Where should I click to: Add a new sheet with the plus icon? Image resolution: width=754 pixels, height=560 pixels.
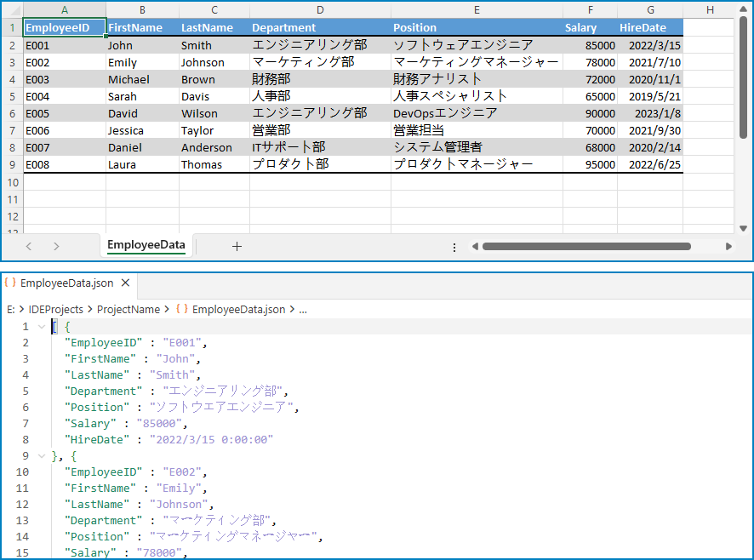point(237,246)
